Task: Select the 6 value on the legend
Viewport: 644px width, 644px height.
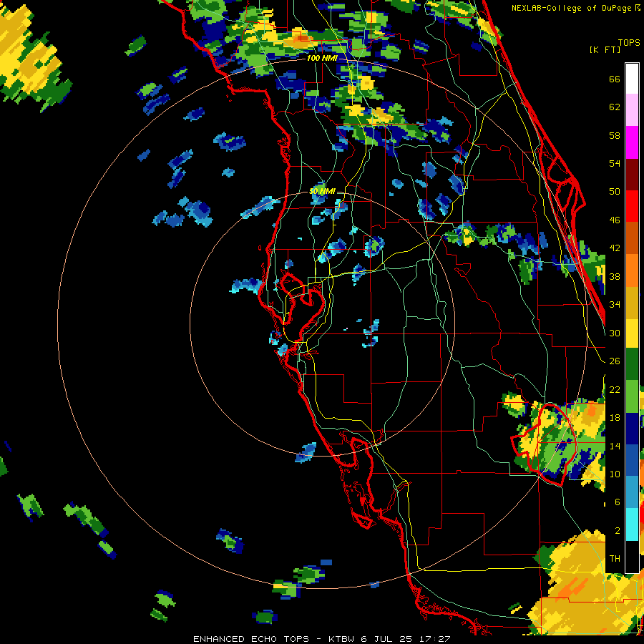Action: pyautogui.click(x=617, y=502)
